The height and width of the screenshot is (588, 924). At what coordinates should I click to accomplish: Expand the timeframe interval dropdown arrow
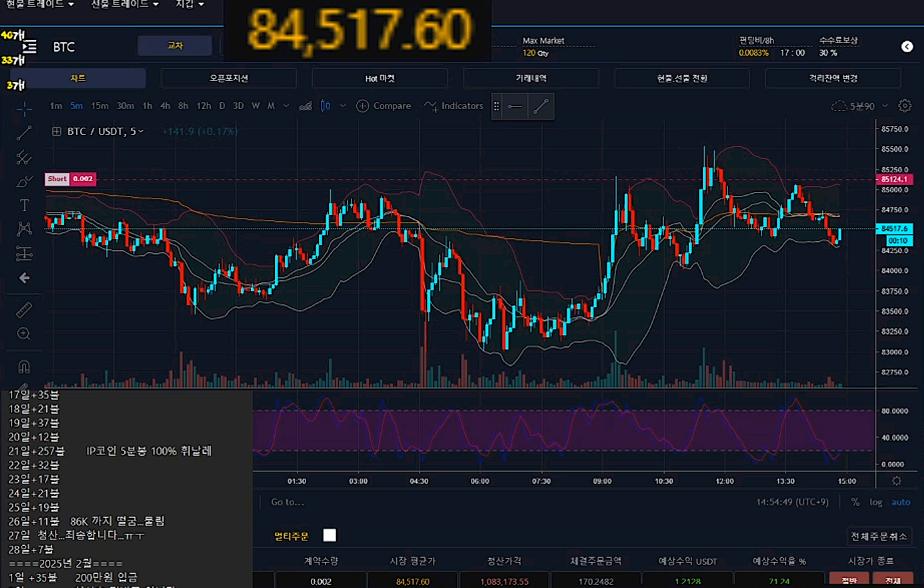(286, 105)
